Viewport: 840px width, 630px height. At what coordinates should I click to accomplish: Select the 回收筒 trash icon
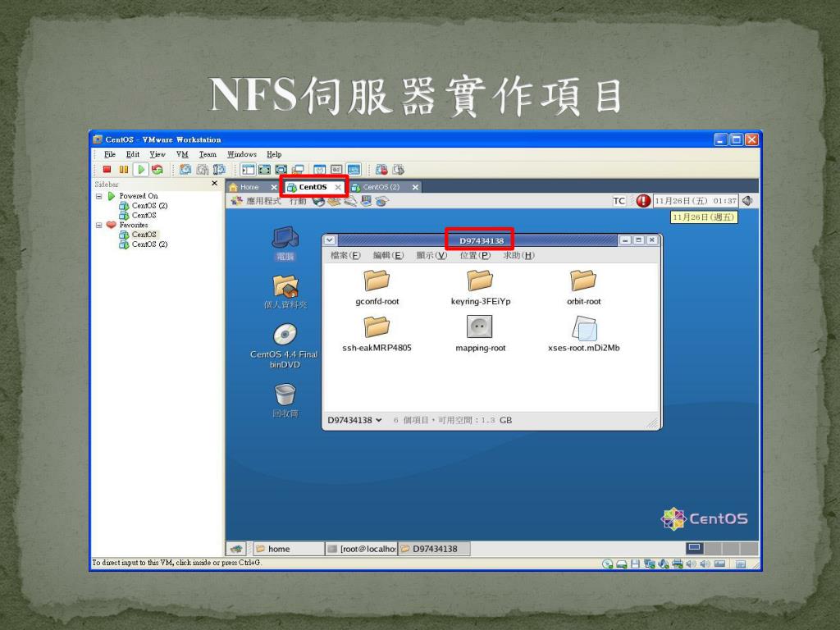pyautogui.click(x=285, y=400)
